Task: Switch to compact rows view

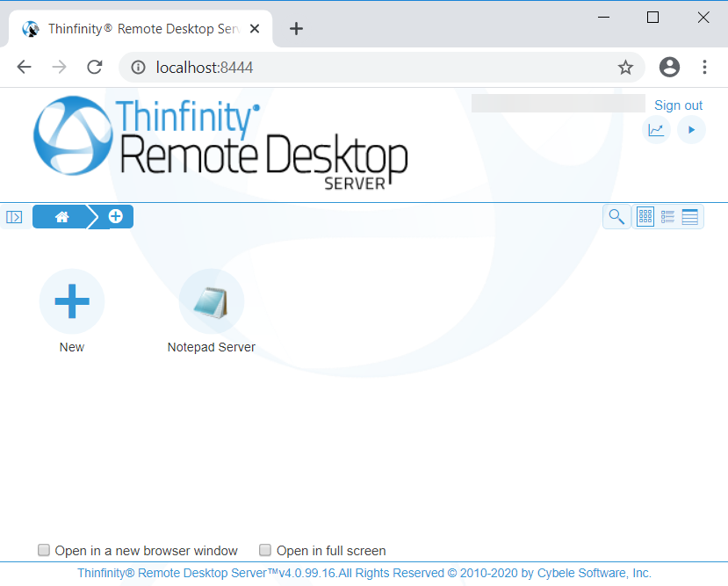Action: tap(690, 217)
